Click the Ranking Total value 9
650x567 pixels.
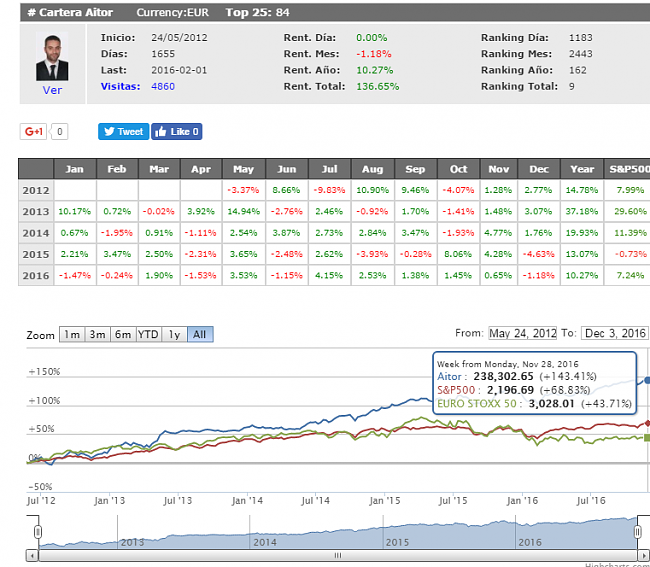572,86
